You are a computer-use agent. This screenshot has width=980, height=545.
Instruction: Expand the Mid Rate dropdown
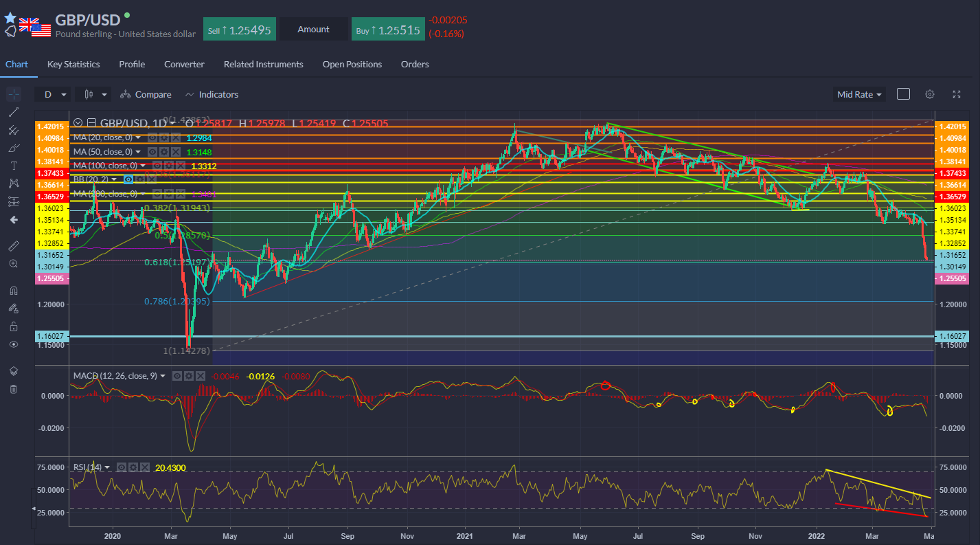860,94
